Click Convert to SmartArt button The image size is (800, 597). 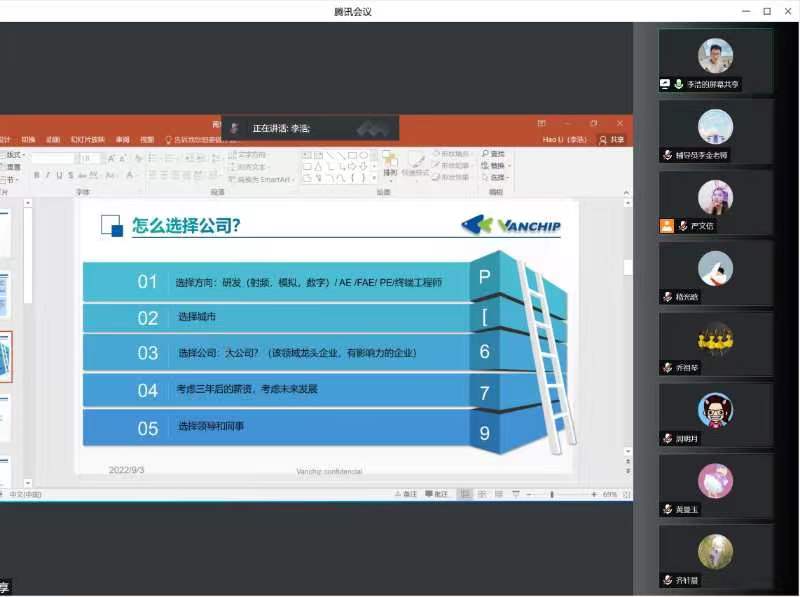[x=263, y=179]
